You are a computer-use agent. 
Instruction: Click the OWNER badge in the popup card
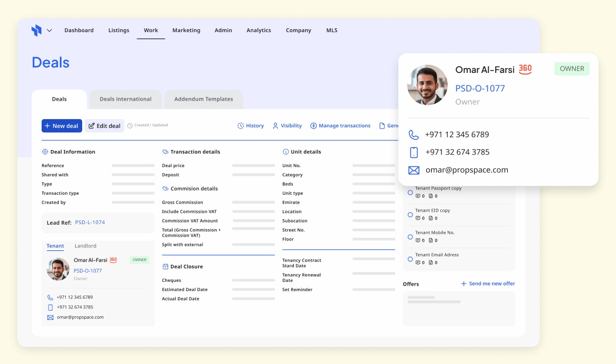coord(572,69)
